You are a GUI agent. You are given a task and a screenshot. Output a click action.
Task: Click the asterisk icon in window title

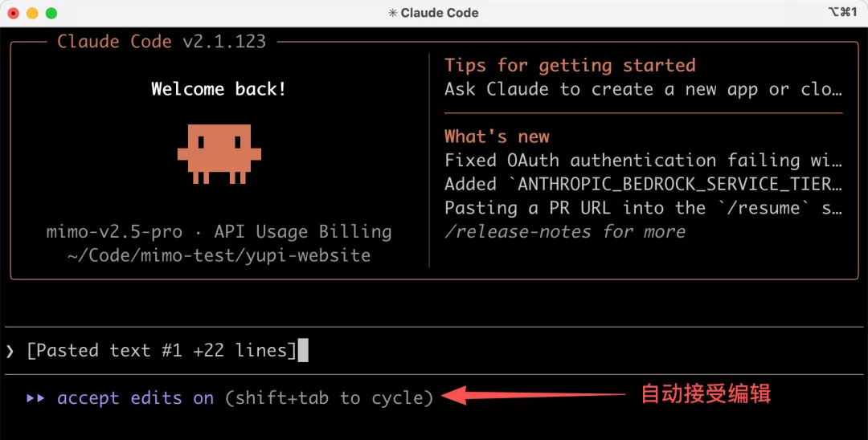click(x=392, y=13)
